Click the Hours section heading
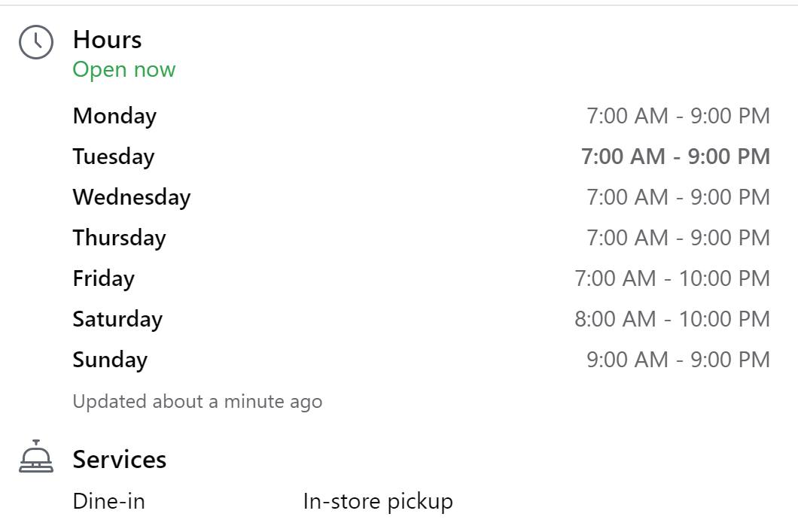798x532 pixels. [107, 39]
